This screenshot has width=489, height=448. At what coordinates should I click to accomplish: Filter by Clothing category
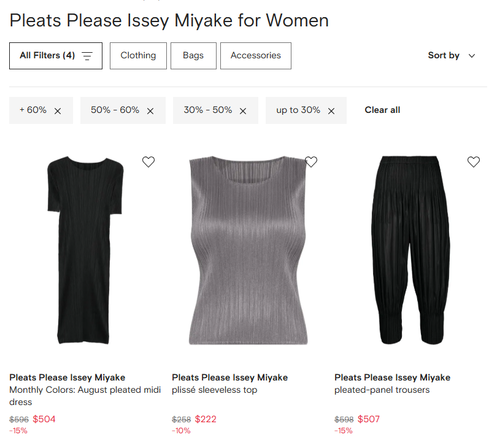(138, 56)
